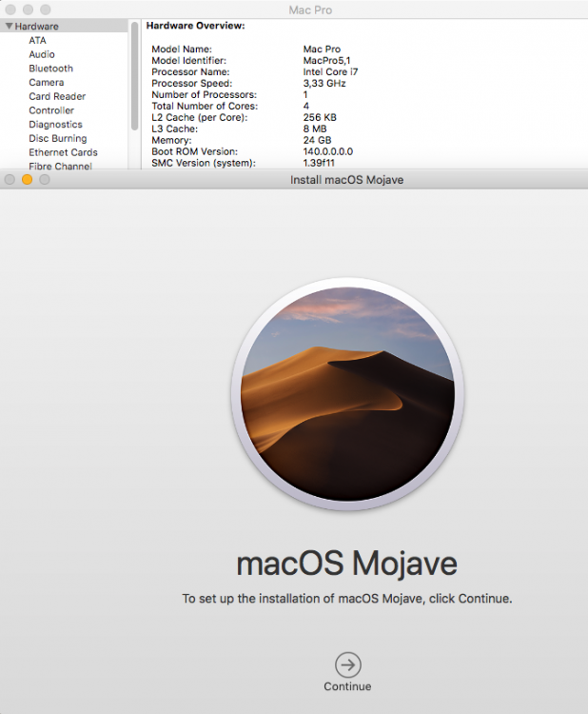Click the Continue label in Mojave installer
Screen dimensions: 588x714
click(347, 686)
